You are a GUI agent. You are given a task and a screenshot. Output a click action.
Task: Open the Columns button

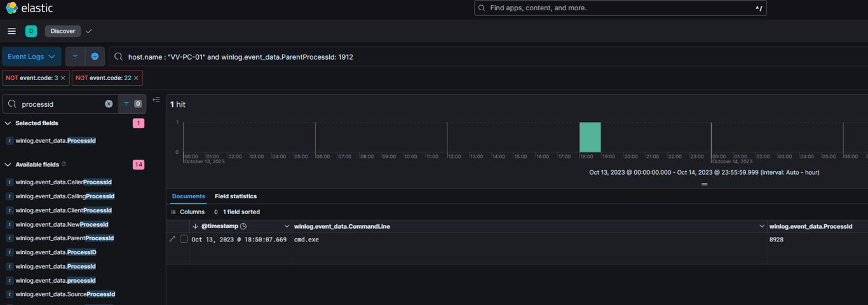[188, 212]
